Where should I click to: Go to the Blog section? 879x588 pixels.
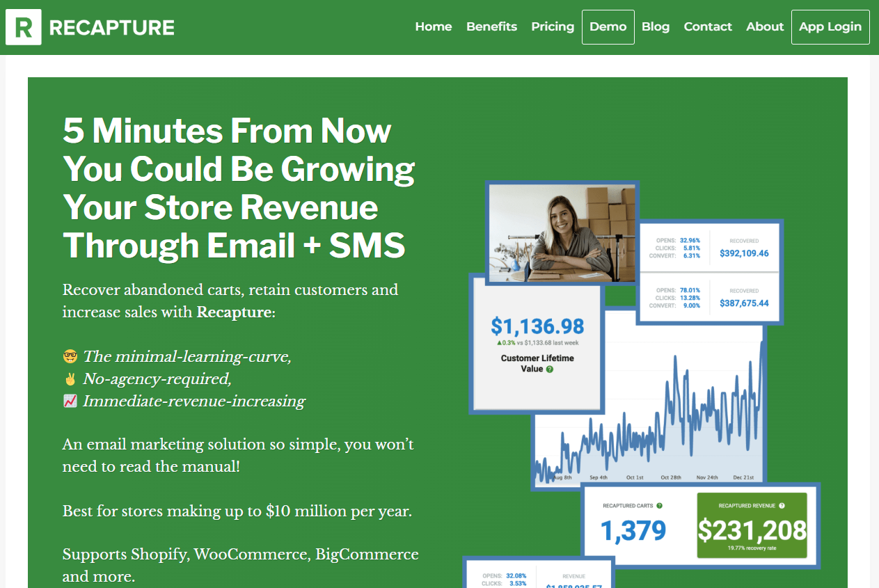point(656,26)
